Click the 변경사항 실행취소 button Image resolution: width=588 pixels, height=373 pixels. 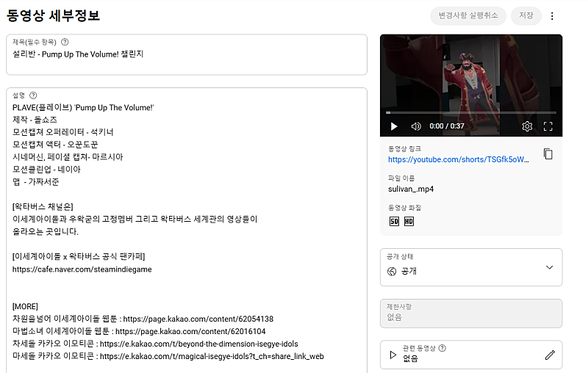point(468,15)
